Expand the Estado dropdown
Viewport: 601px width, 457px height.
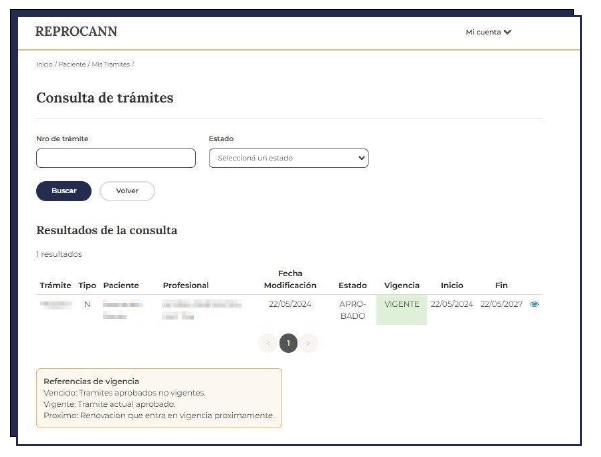click(x=288, y=158)
